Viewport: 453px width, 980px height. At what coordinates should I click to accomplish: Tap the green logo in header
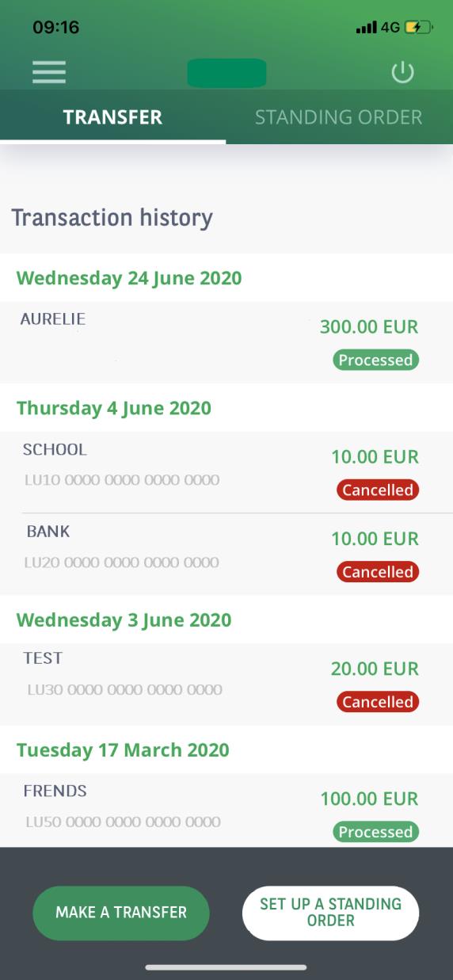(226, 73)
